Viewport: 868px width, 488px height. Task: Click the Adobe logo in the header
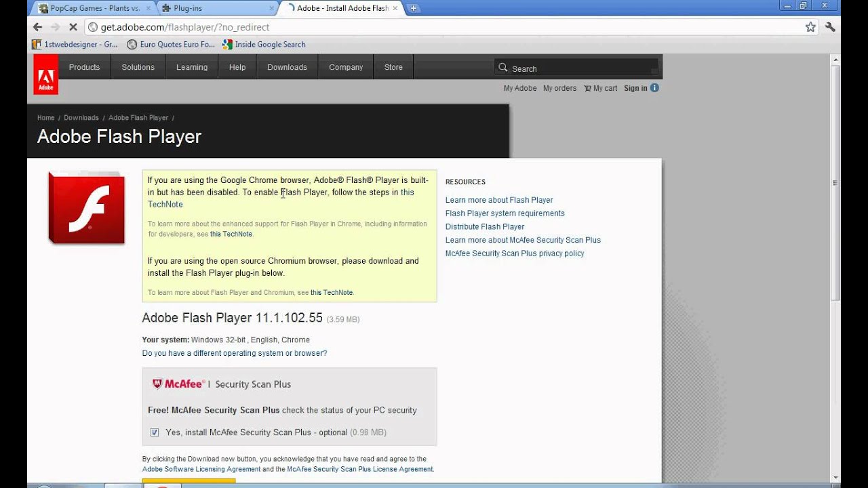46,75
